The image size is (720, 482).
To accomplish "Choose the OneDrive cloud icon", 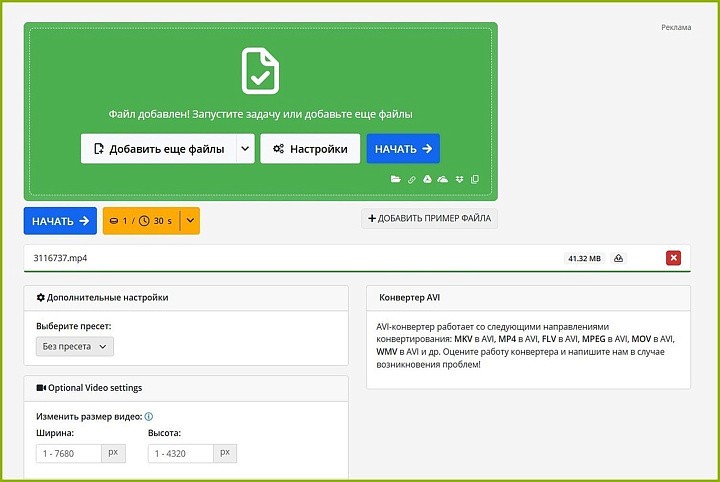I will 443,179.
